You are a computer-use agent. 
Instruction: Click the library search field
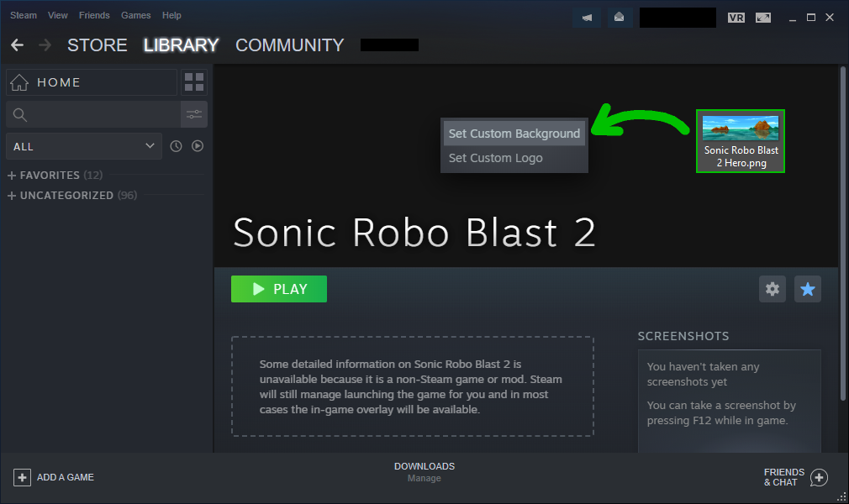(x=93, y=114)
